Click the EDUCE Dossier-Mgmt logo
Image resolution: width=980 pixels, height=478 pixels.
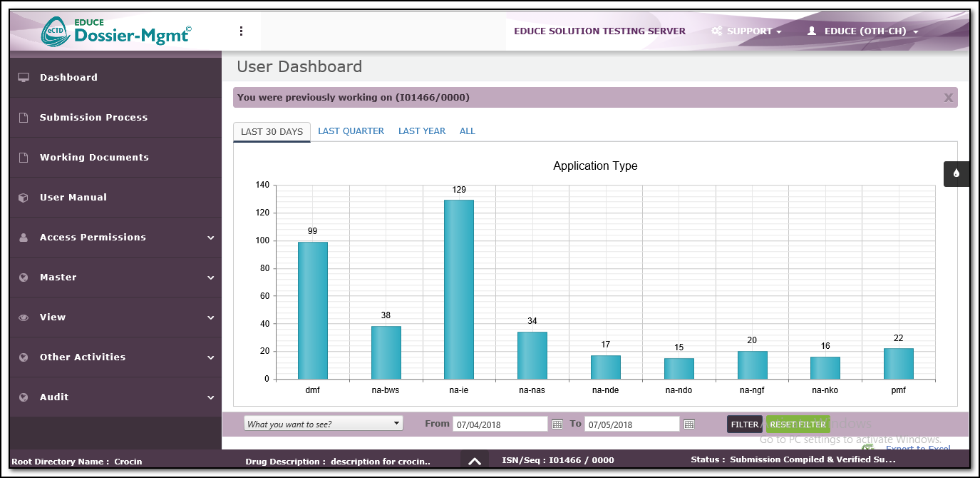coord(116,32)
